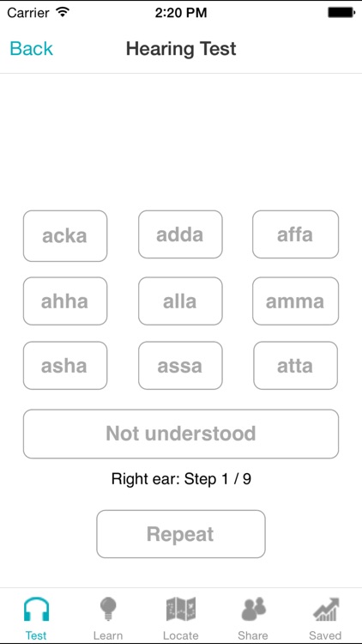
Task: Open the map Locate tab
Action: pyautogui.click(x=181, y=610)
